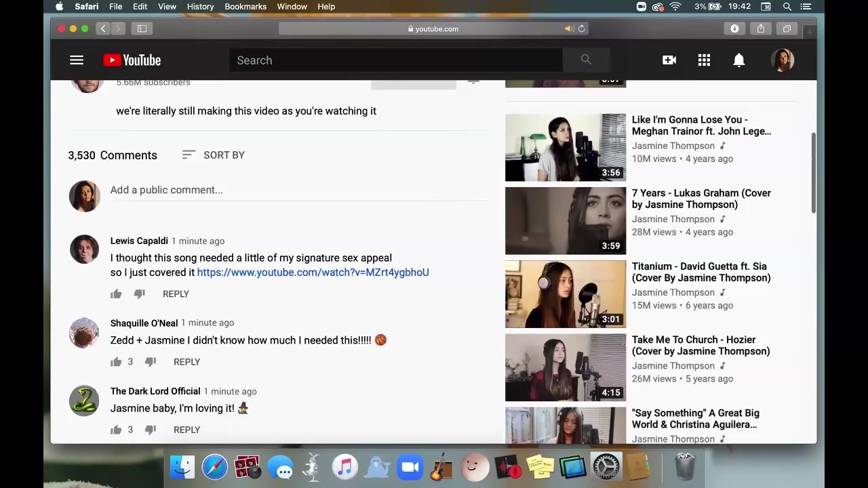The image size is (868, 488).
Task: Open the Wi-Fi status menu
Action: [675, 7]
